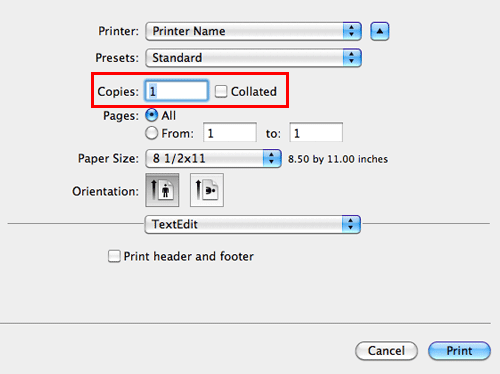Click the to page number field
Image resolution: width=500 pixels, height=374 pixels.
[316, 133]
